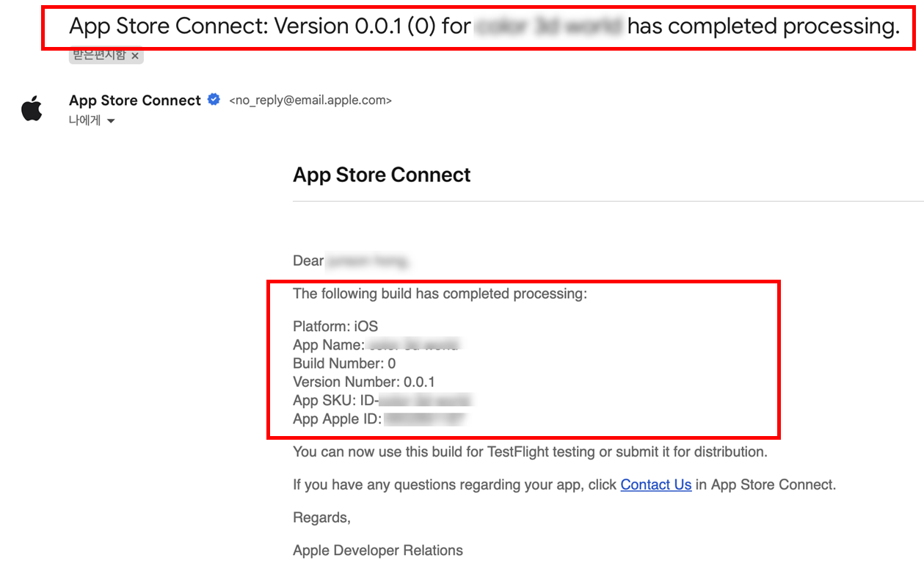Click the email subject line about Version 0.0.1
Image resolution: width=924 pixels, height=566 pixels.
tap(484, 26)
